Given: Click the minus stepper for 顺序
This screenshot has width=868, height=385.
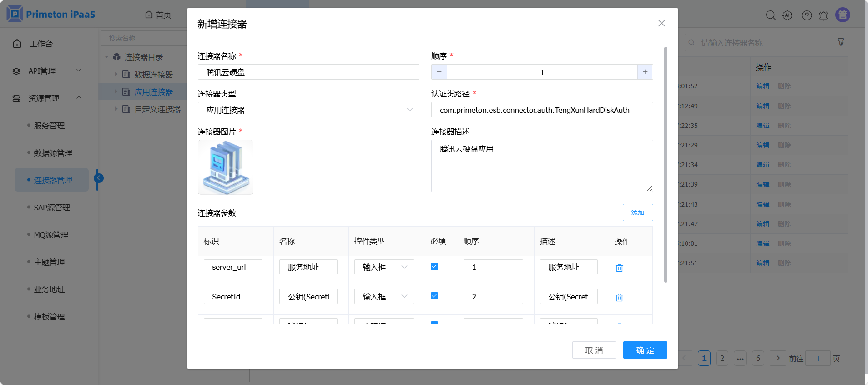Looking at the screenshot, I should 439,72.
